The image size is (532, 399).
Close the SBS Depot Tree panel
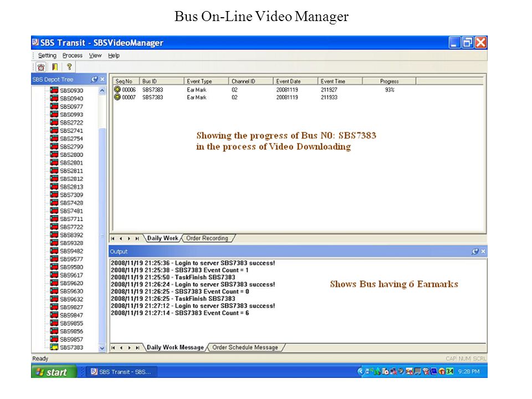pyautogui.click(x=103, y=79)
